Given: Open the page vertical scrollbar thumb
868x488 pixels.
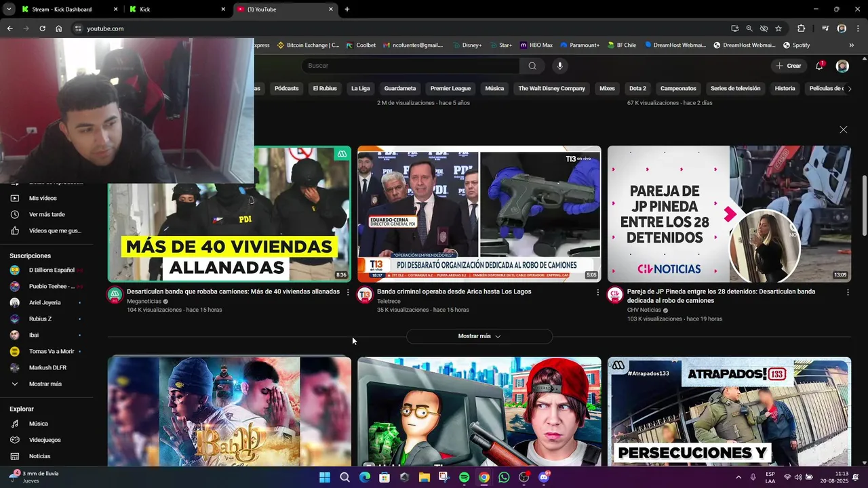Looking at the screenshot, I should (x=864, y=206).
